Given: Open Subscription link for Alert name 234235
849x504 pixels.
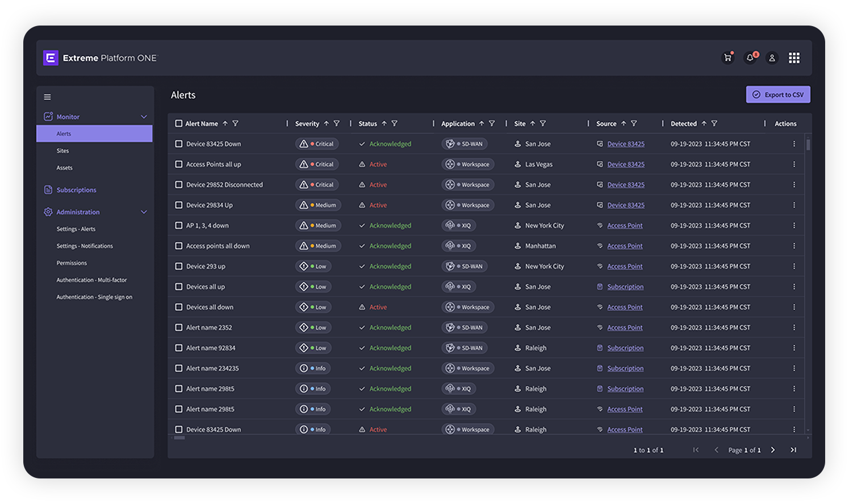Looking at the screenshot, I should 625,369.
